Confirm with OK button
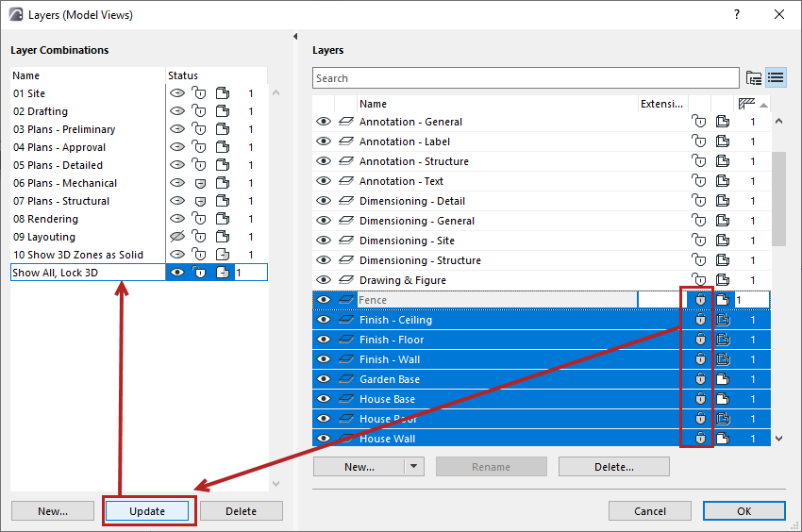802x532 pixels. (744, 511)
